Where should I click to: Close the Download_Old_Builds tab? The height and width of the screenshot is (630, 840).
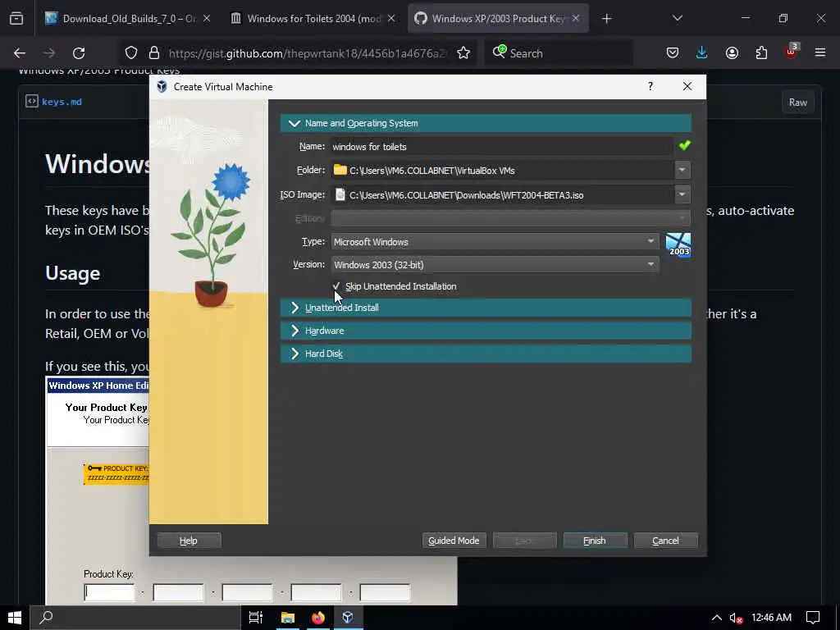[x=207, y=19]
